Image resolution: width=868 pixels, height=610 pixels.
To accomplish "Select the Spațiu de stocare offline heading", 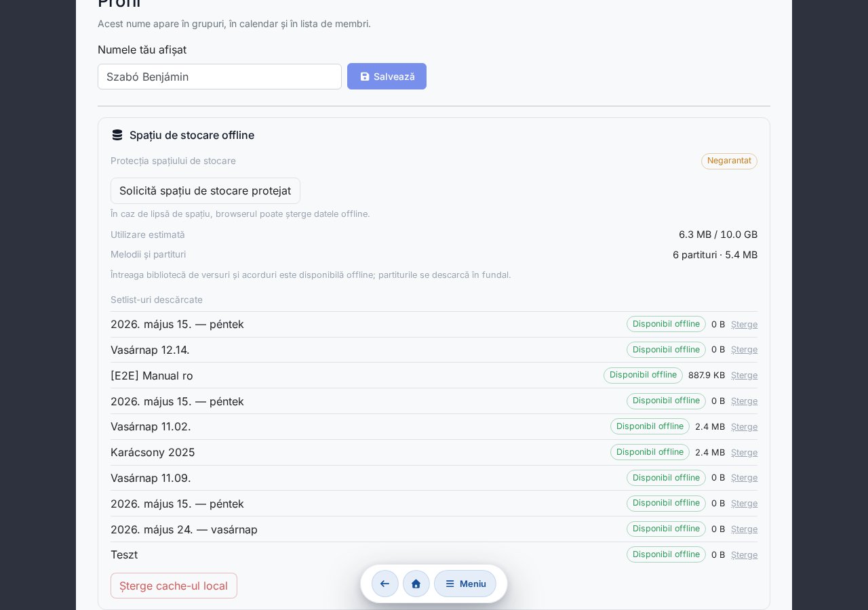I will [192, 135].
